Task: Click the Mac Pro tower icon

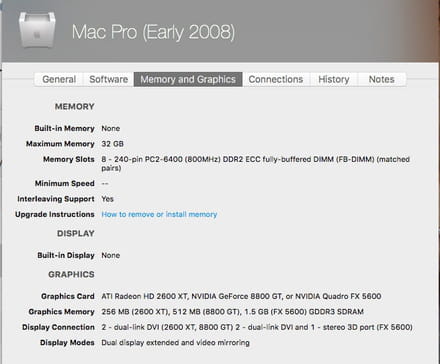Action: (37, 29)
